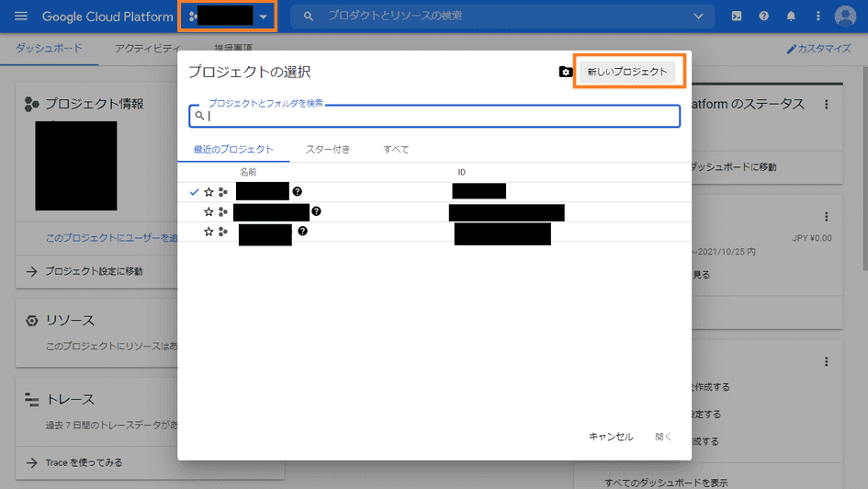
Task: Open the help question mark icon
Action: click(x=764, y=16)
